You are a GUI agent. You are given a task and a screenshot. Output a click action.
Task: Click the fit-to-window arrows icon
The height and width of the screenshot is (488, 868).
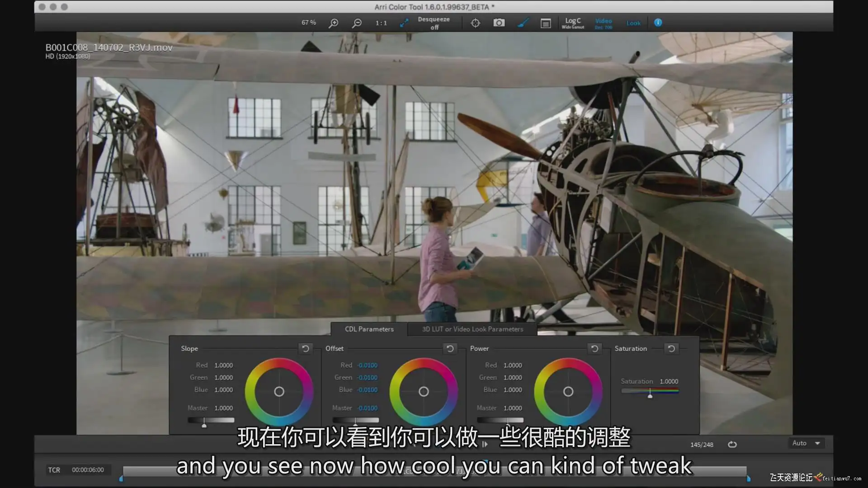click(x=404, y=23)
